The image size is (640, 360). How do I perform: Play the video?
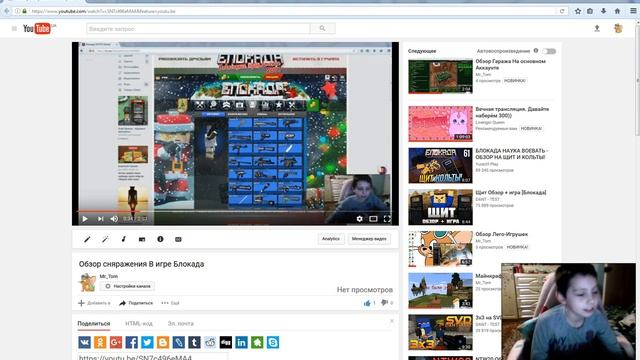(85, 219)
